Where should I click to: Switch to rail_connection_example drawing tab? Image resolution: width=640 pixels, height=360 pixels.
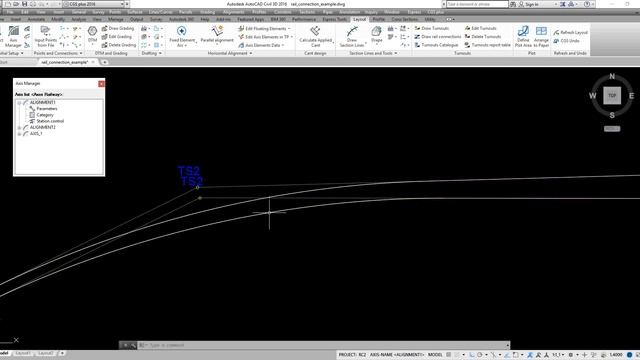coord(64,62)
